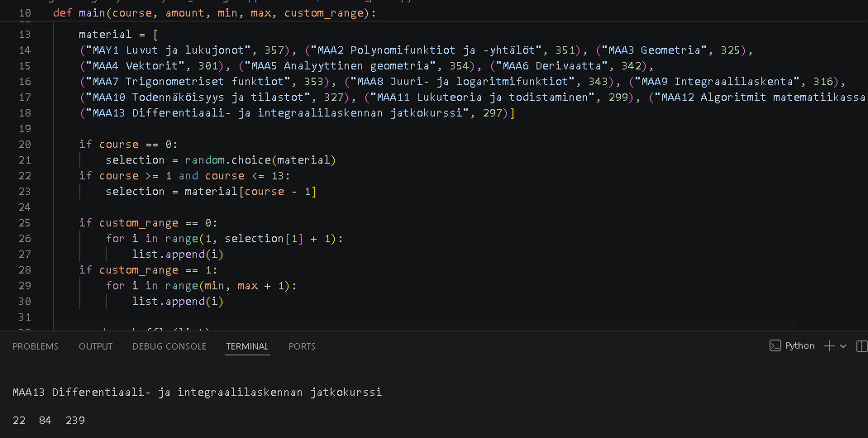This screenshot has width=868, height=438.
Task: Split the terminal using the split icon
Action: 862,346
